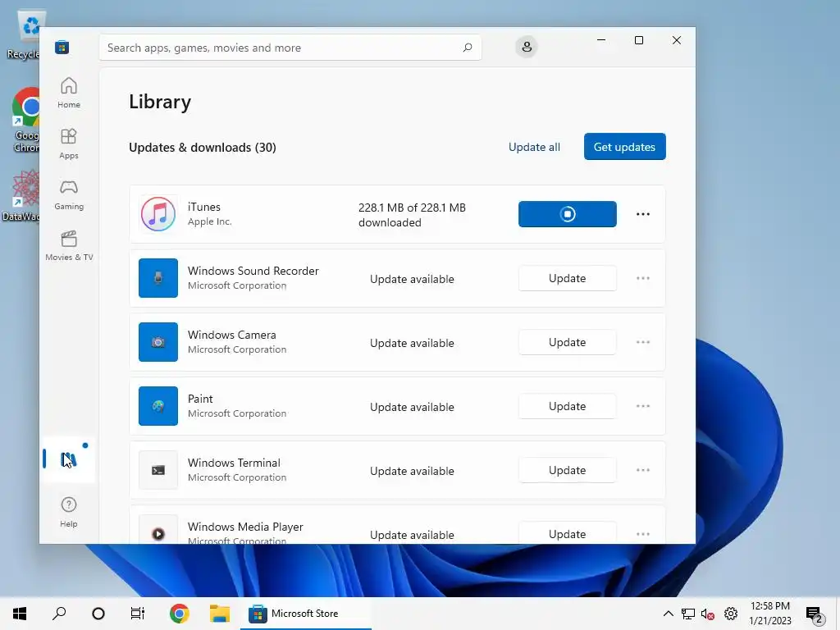Click the '228.1 MB of 228.1 MB downloaded' text
840x630 pixels.
[412, 215]
